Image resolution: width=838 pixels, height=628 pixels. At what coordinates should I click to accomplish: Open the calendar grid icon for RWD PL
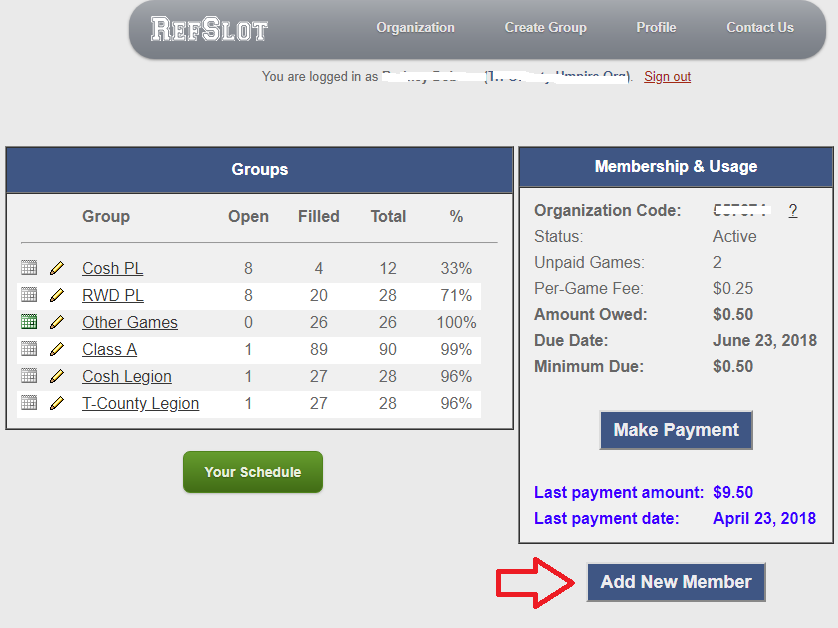pos(29,295)
